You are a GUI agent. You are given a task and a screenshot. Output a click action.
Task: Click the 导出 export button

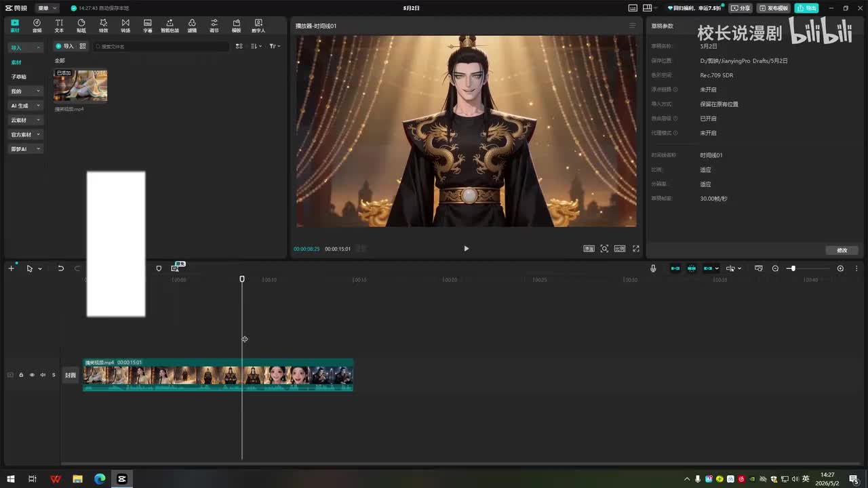808,8
